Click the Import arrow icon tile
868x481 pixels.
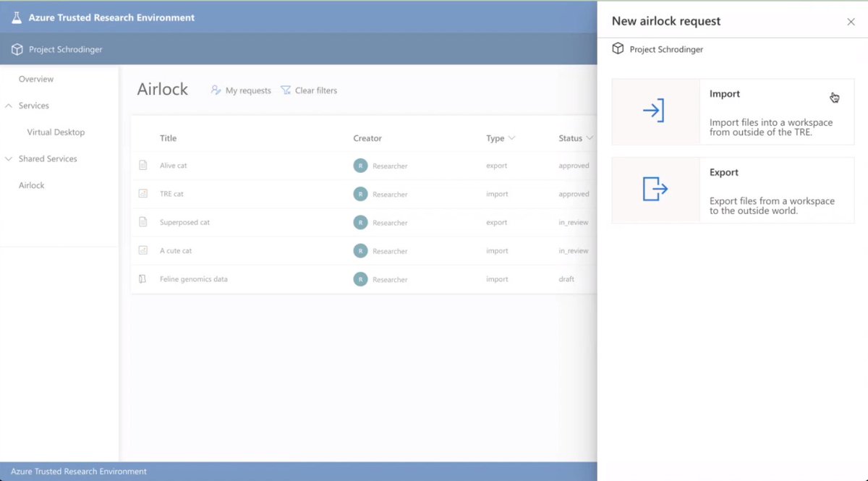[655, 111]
